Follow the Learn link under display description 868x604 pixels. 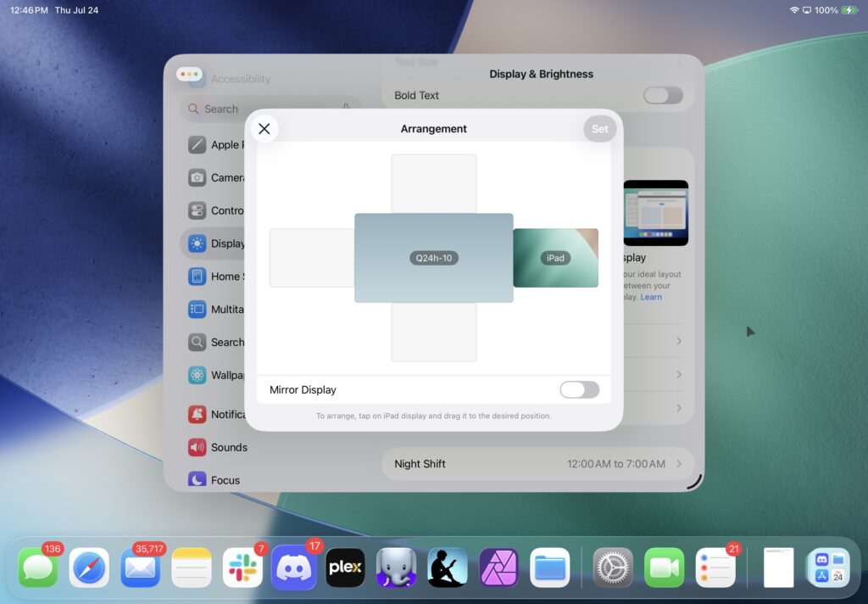[x=651, y=297]
